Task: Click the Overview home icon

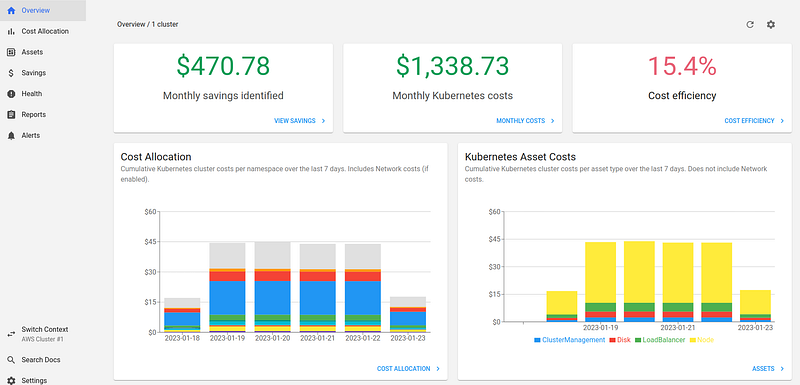Action: (11, 10)
